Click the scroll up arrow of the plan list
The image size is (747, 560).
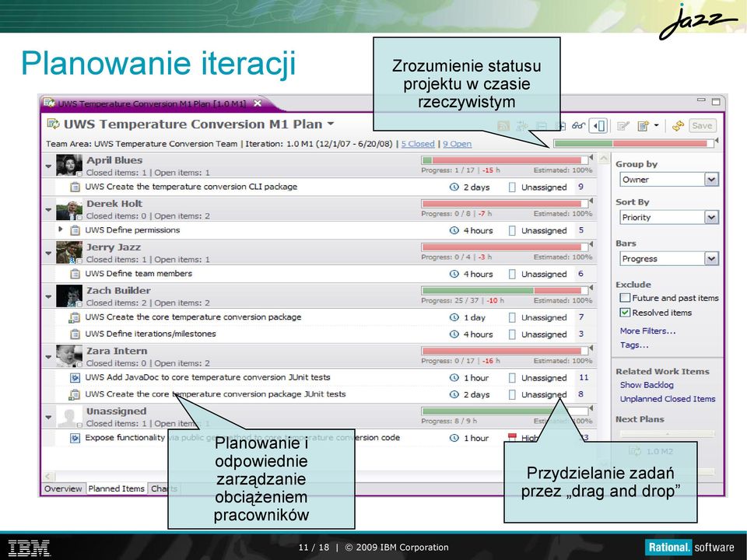point(604,159)
